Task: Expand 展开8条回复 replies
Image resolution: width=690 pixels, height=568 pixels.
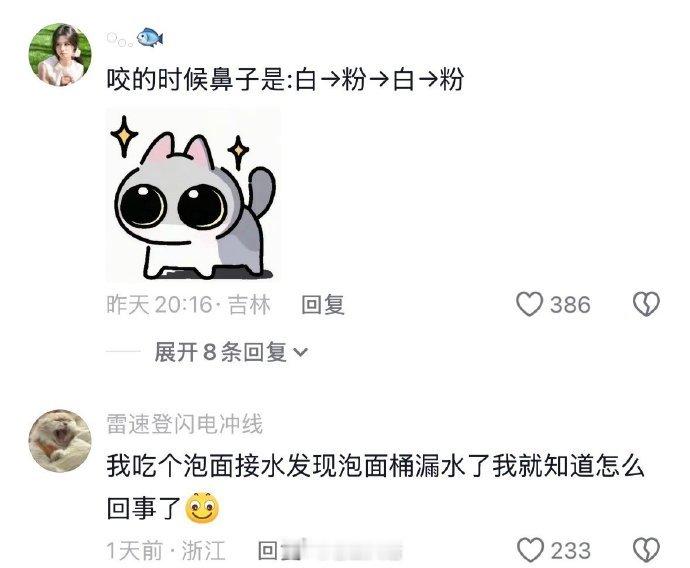Action: [x=231, y=352]
